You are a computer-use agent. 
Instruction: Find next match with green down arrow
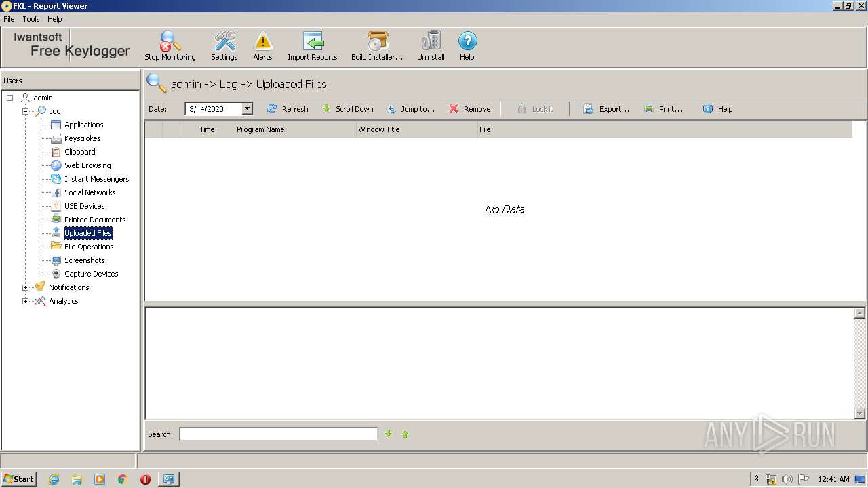point(389,434)
